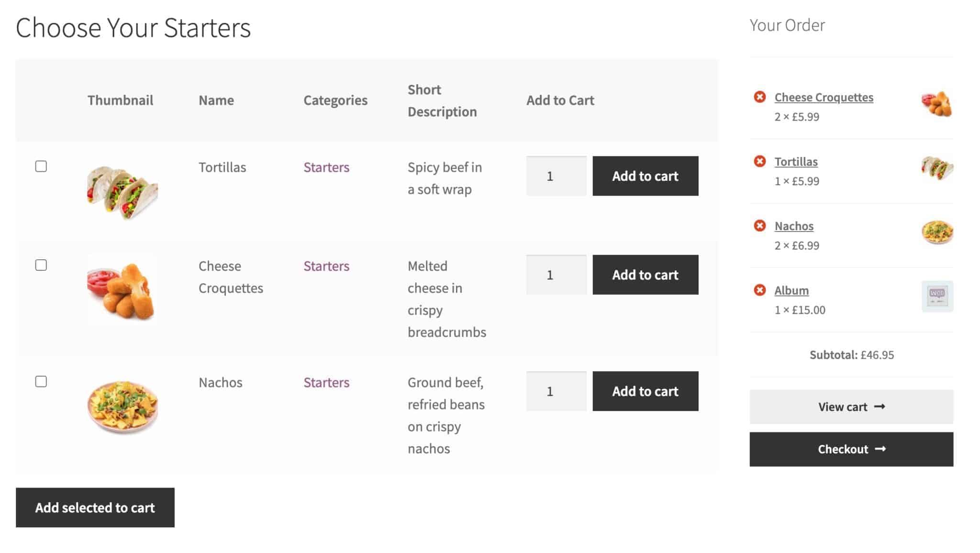Open Album link in Your Order
The image size is (980, 553).
pos(791,290)
